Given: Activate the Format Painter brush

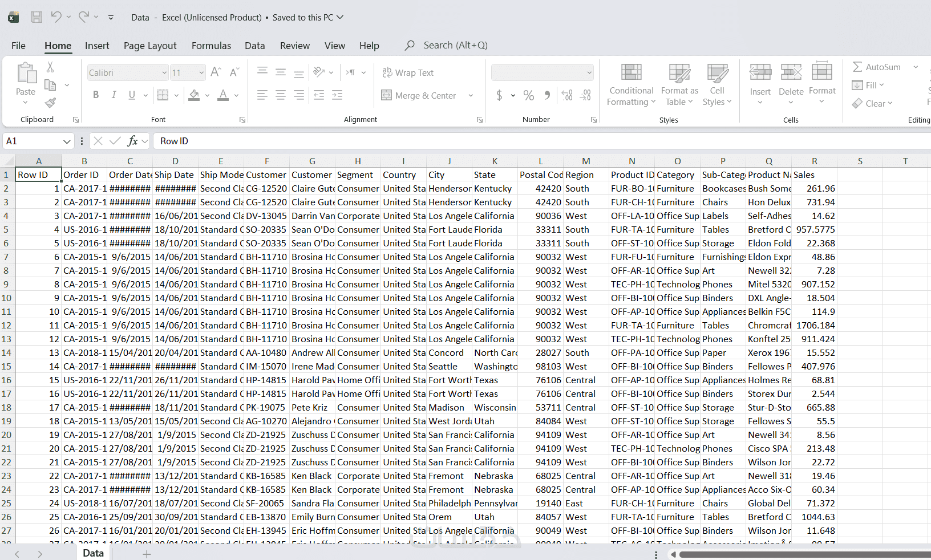Looking at the screenshot, I should pyautogui.click(x=50, y=103).
